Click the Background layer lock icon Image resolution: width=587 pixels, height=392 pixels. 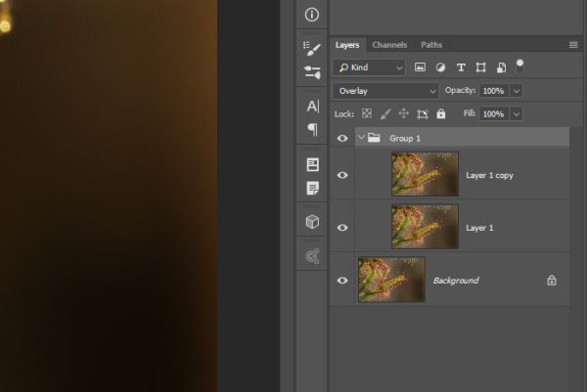click(x=552, y=281)
